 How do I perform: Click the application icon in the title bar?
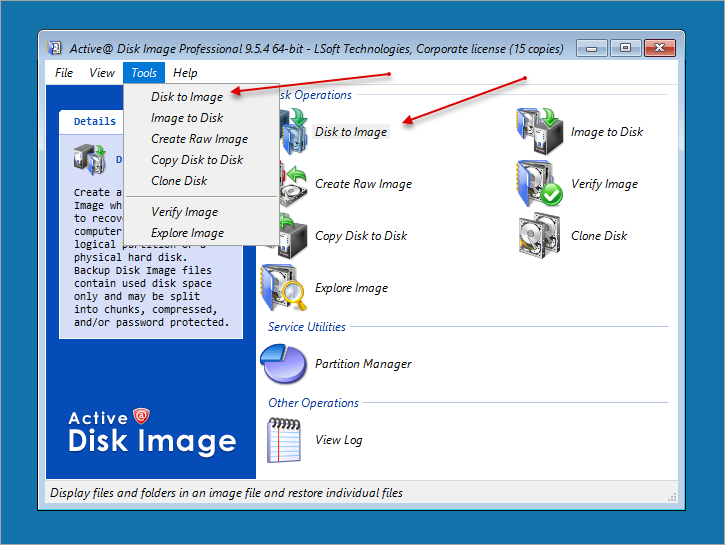tap(55, 48)
